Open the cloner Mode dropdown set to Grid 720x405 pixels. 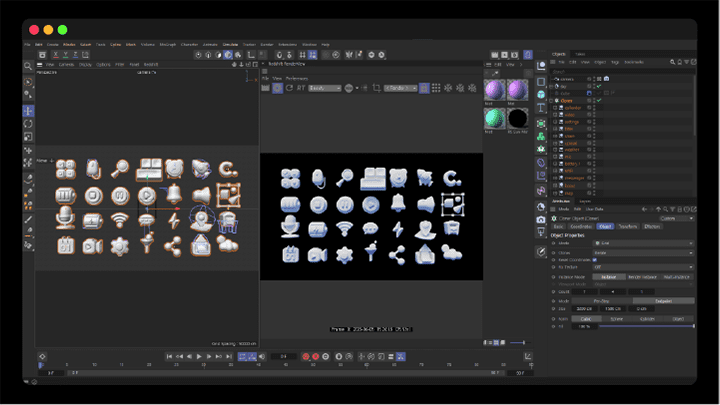pyautogui.click(x=643, y=243)
